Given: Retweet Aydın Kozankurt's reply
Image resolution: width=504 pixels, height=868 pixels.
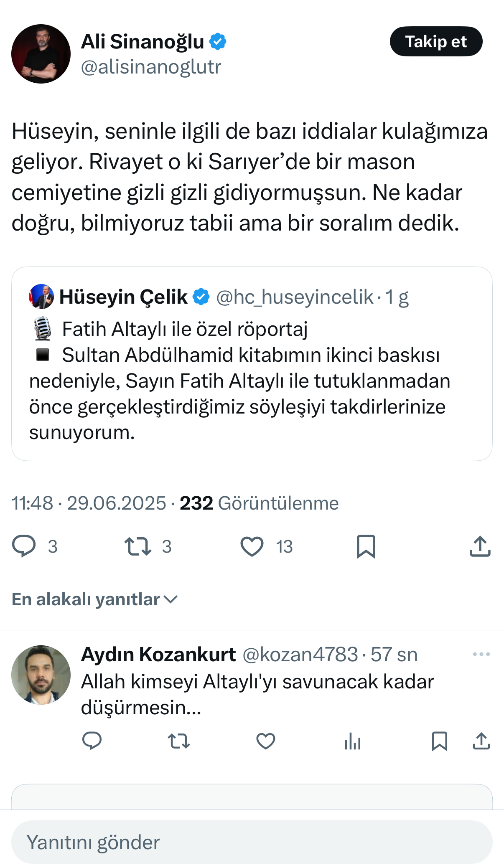Looking at the screenshot, I should pos(179,741).
